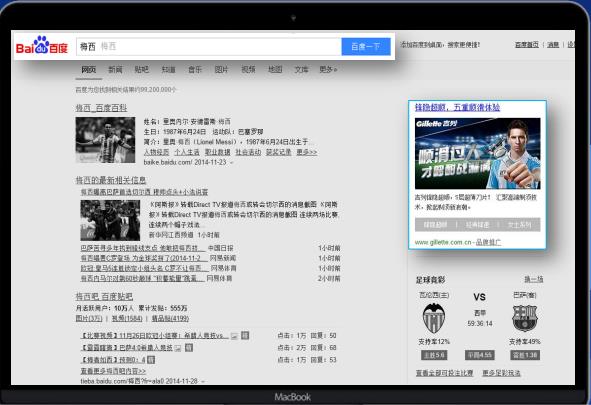
Task: Click the Gillette 吉列 banner image
Action: [478, 153]
